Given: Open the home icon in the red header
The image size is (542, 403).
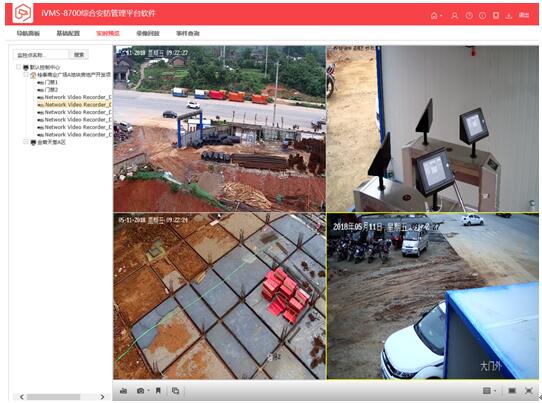Looking at the screenshot, I should pos(434,15).
